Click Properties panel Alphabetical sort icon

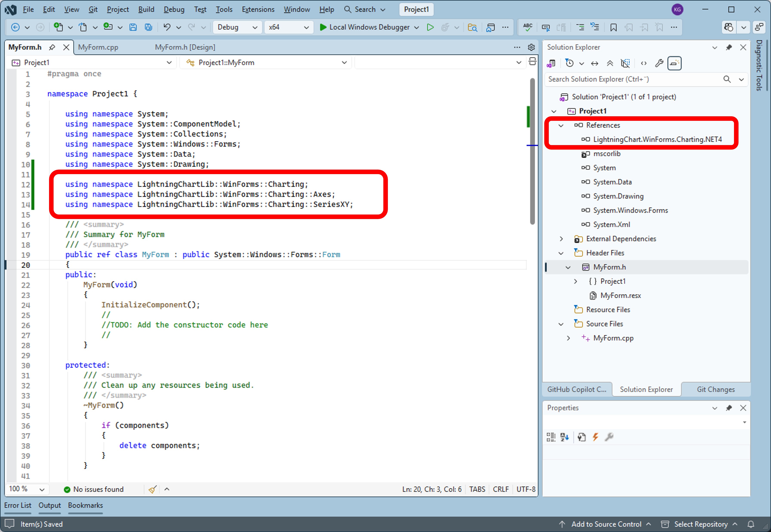point(564,437)
